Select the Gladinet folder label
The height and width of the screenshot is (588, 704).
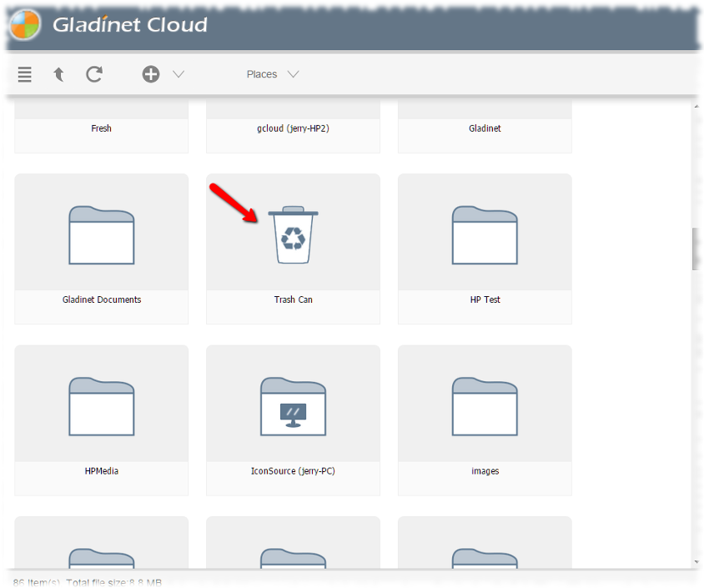click(x=485, y=128)
